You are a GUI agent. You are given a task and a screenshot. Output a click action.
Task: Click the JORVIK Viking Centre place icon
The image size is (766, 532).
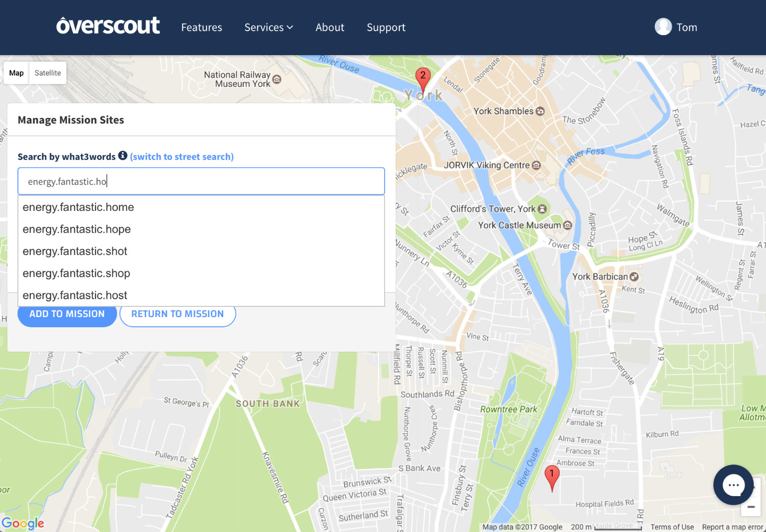click(x=536, y=165)
